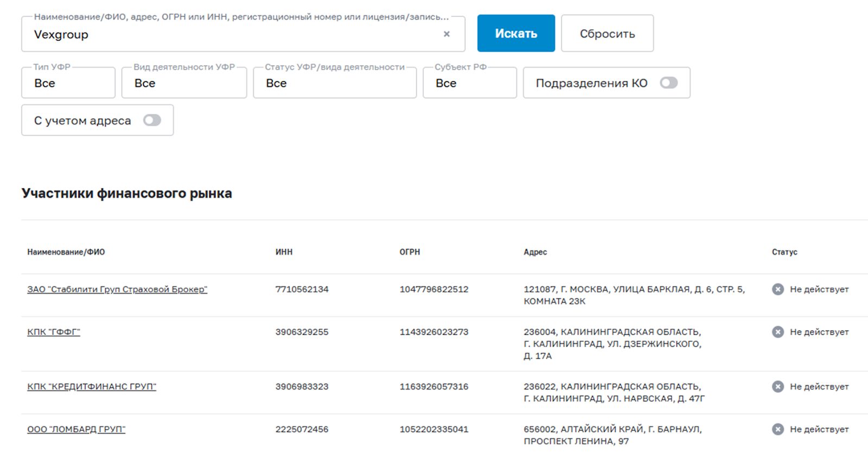This screenshot has width=868, height=453.
Task: Click status icon for КРЕДИТФИНАНС ГРУП row
Action: click(x=778, y=386)
